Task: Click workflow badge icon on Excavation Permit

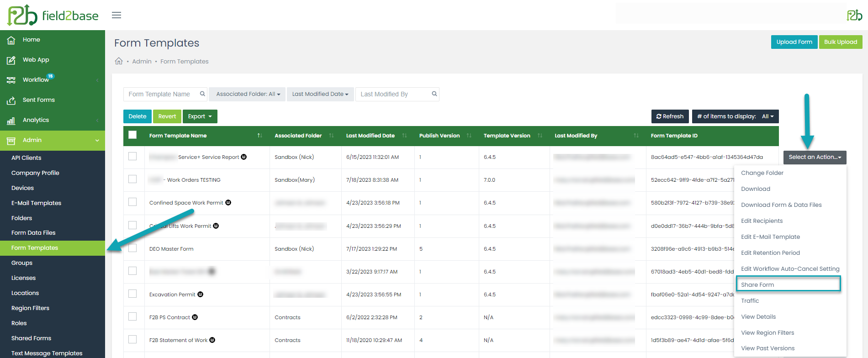Action: (200, 294)
